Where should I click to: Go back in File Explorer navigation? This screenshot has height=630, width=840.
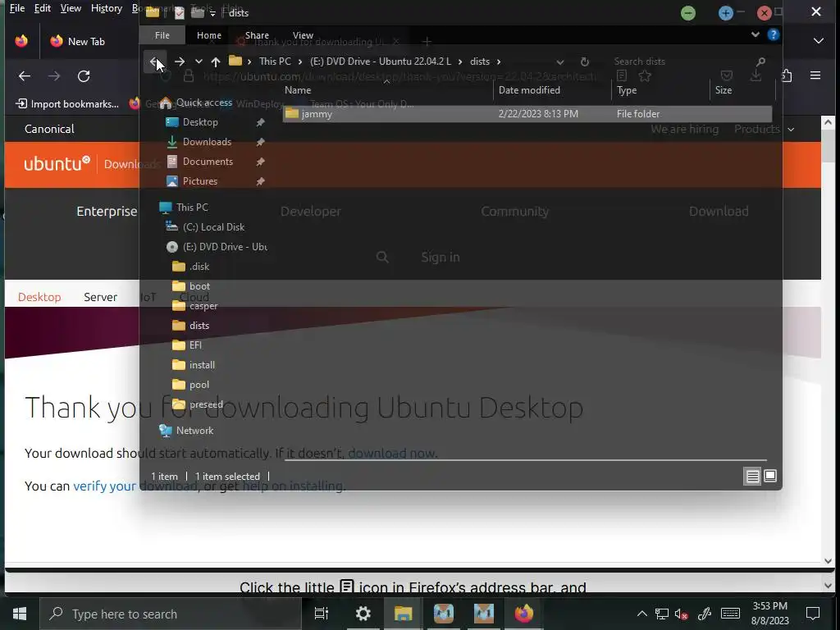153,62
